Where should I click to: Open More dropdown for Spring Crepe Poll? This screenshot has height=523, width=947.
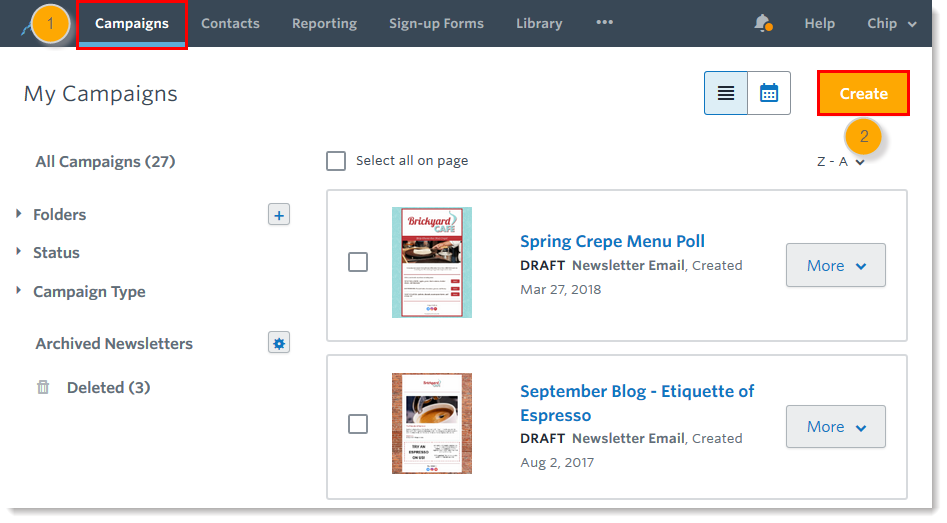[835, 265]
